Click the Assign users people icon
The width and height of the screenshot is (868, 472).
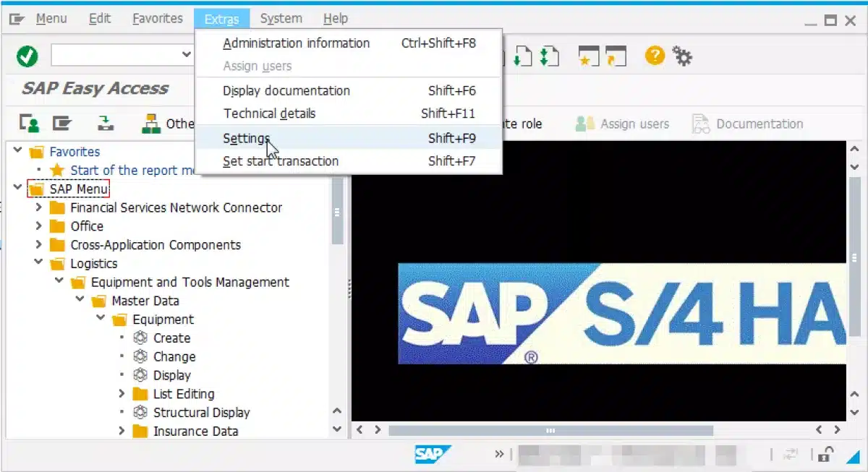pyautogui.click(x=585, y=124)
